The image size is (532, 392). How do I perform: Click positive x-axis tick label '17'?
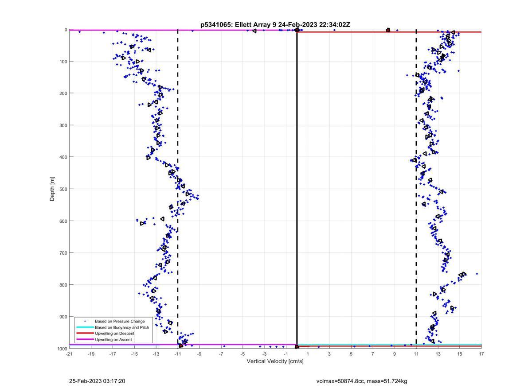481,354
